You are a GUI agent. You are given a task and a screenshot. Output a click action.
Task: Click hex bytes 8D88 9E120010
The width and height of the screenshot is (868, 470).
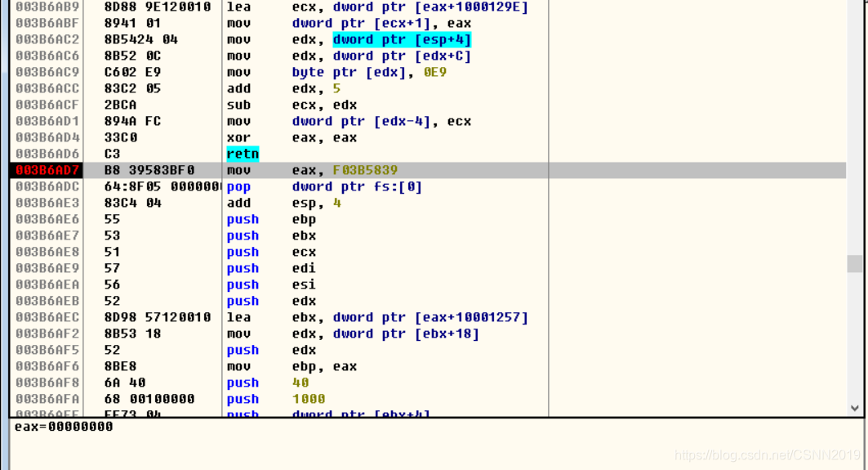(158, 7)
